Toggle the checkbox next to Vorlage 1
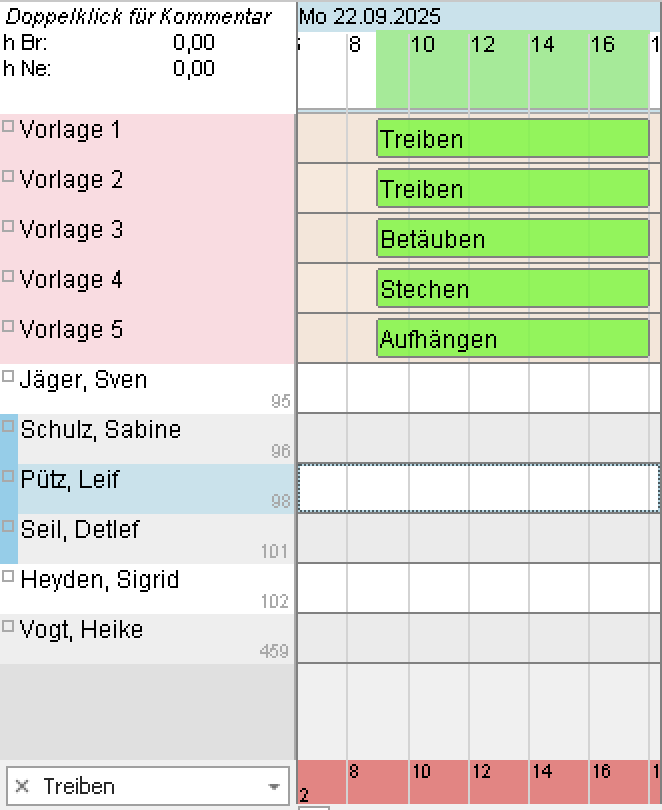 point(9,127)
